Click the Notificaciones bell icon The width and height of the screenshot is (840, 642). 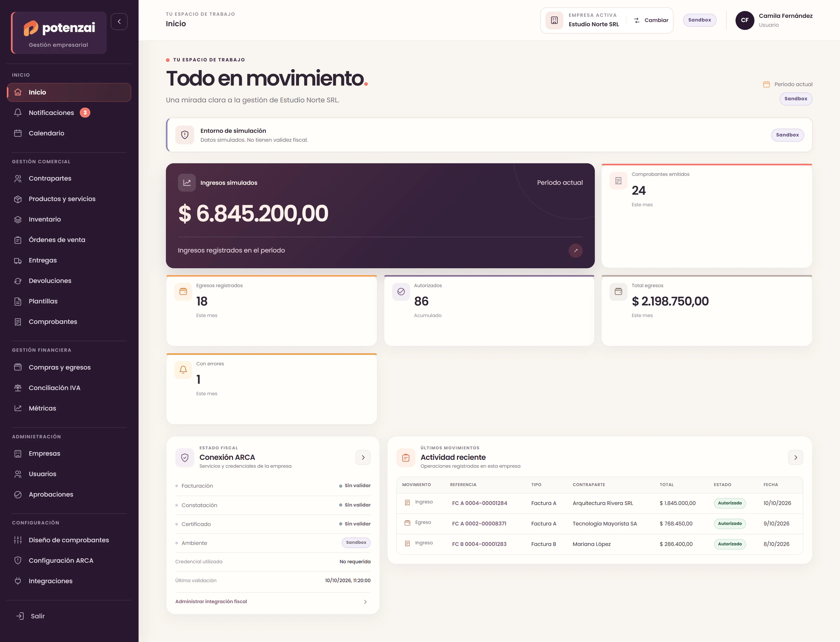click(18, 112)
